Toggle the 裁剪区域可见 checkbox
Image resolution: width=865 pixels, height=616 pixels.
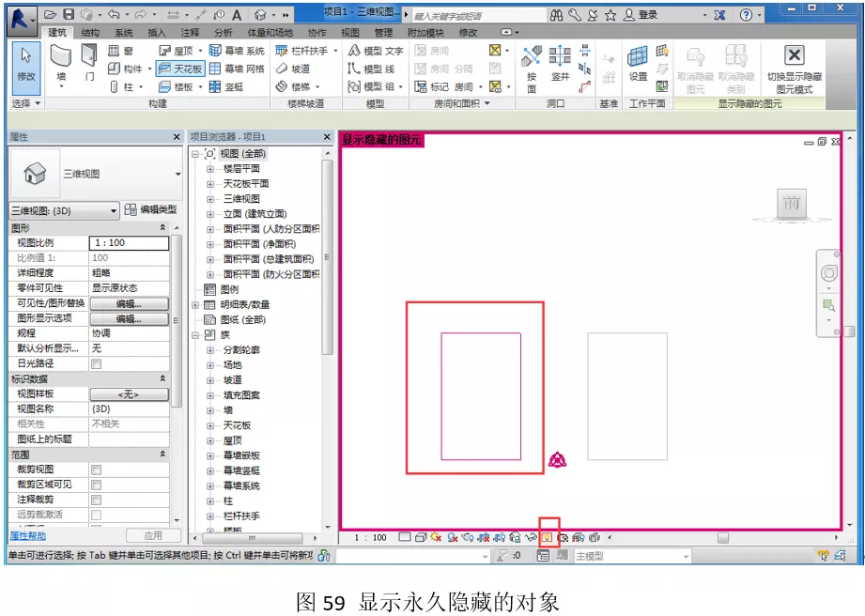pyautogui.click(x=97, y=485)
